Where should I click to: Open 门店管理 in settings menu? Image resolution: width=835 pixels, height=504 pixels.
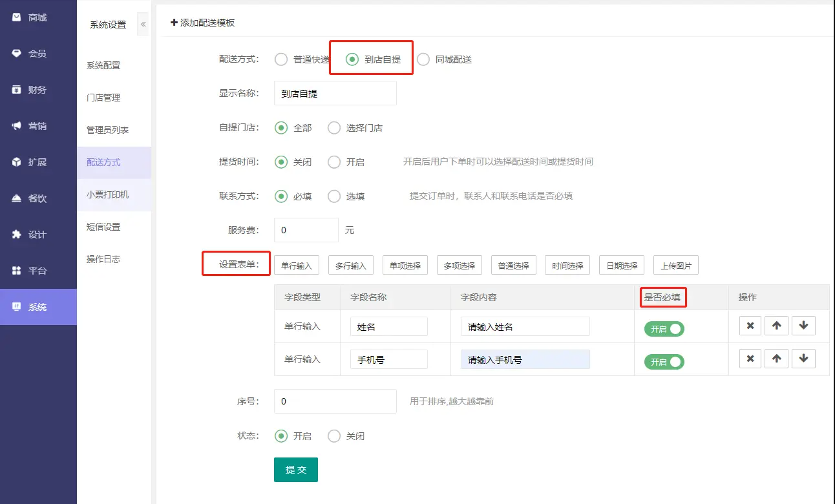click(x=114, y=98)
